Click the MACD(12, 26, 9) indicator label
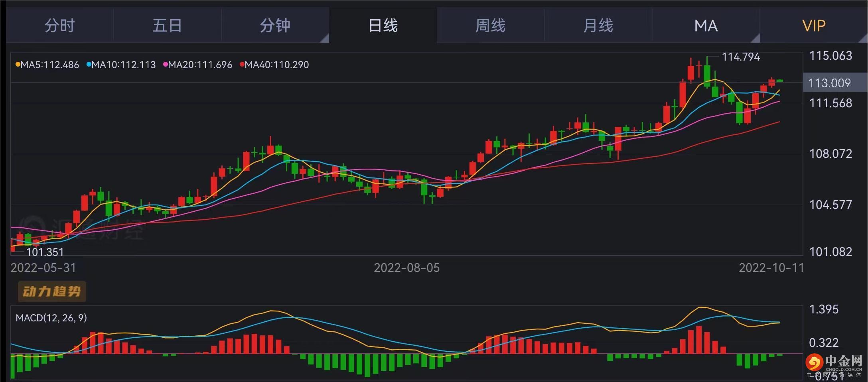 pos(51,318)
